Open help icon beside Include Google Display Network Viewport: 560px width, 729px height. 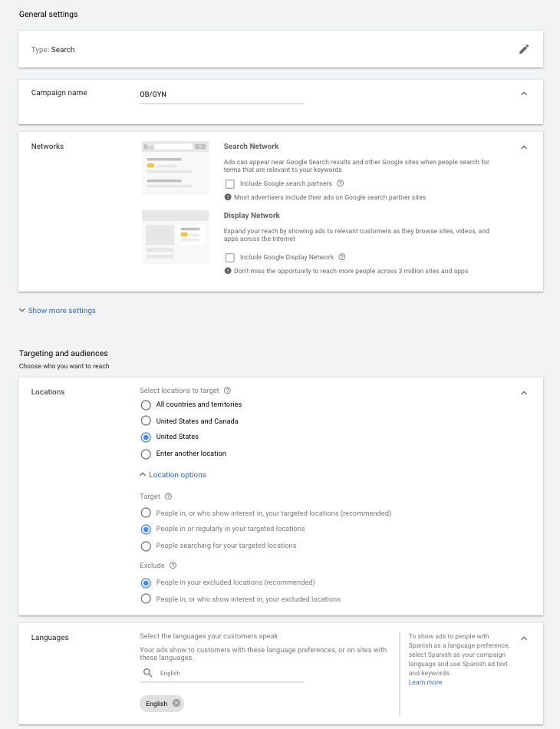342,257
